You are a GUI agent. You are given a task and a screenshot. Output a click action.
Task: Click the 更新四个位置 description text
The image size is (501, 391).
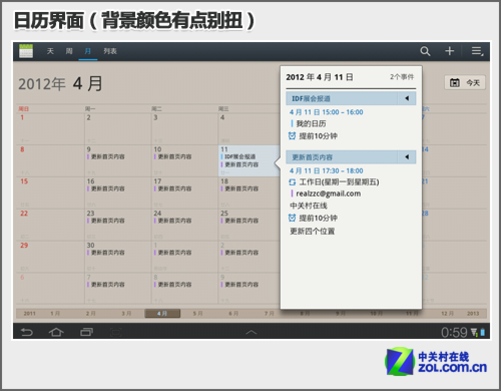click(x=312, y=231)
